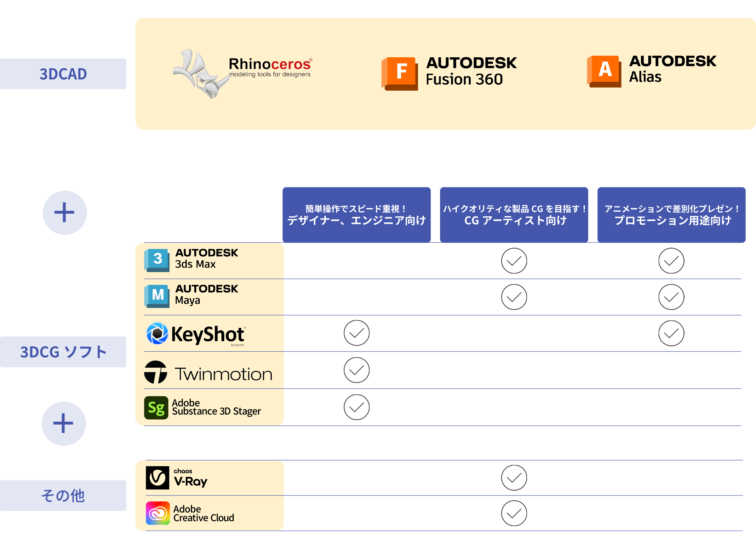Toggle the Twinmotion checkmark circle
Viewport: 756px width, 549px height.
click(357, 370)
